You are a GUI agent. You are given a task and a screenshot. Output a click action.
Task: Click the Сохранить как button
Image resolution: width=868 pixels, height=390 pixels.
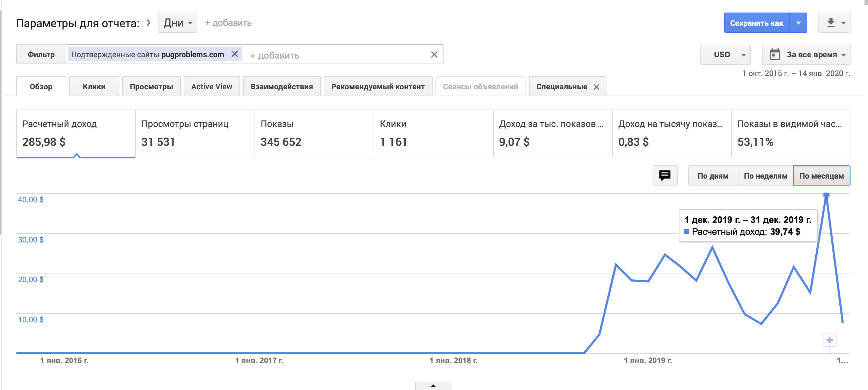[x=757, y=23]
